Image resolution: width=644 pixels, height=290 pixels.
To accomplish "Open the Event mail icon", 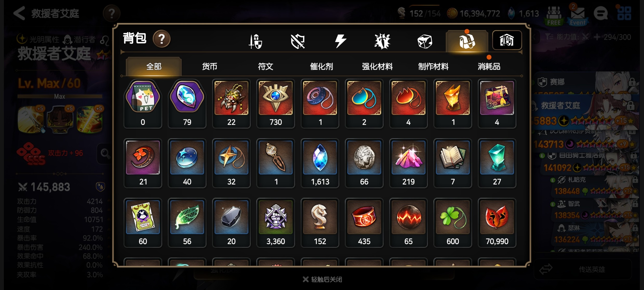I will (x=578, y=15).
